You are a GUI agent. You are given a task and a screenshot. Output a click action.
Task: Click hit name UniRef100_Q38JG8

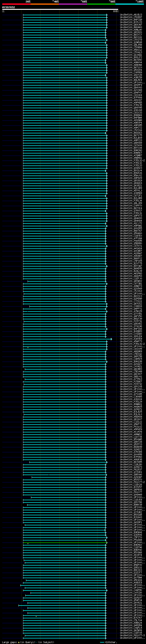click(131, 110)
